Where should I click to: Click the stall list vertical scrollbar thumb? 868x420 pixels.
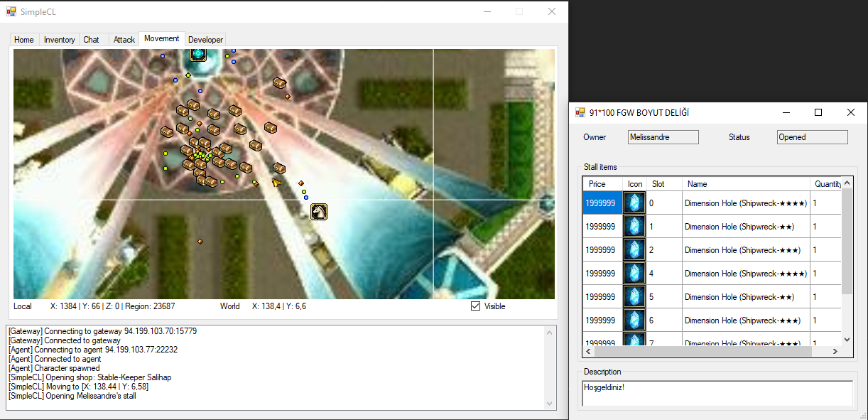(x=847, y=242)
